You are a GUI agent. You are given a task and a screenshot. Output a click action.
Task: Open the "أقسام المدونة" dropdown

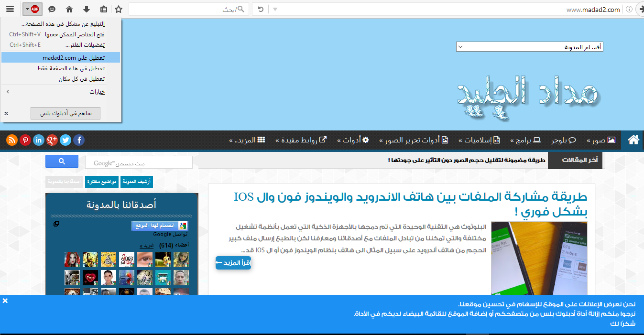click(529, 47)
